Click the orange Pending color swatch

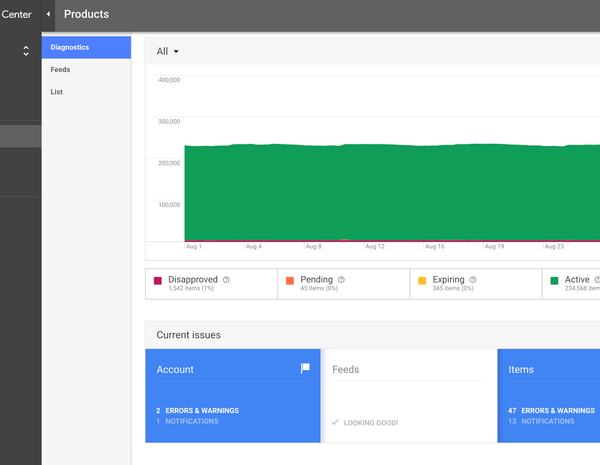290,281
